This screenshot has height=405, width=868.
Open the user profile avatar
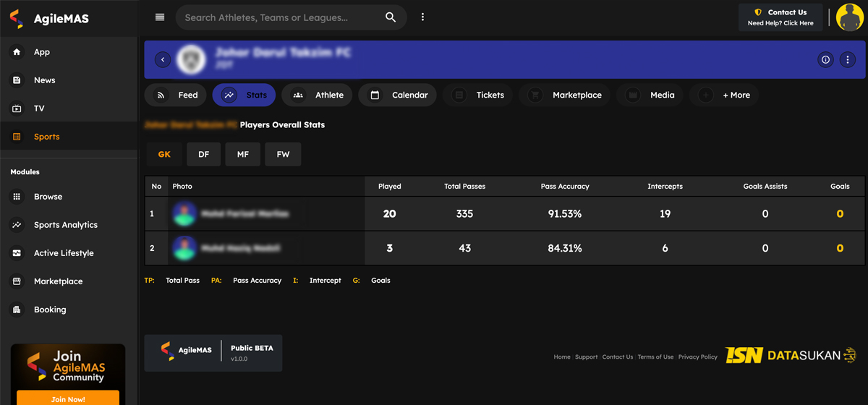point(849,17)
